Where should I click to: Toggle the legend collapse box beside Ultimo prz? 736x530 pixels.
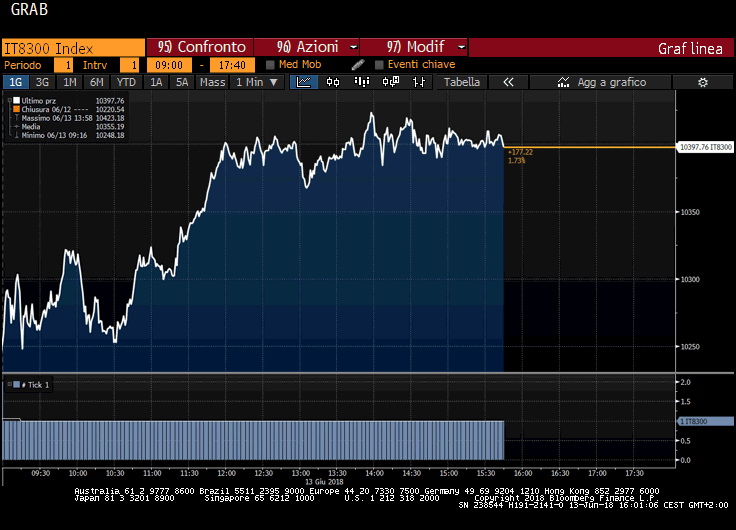9,100
